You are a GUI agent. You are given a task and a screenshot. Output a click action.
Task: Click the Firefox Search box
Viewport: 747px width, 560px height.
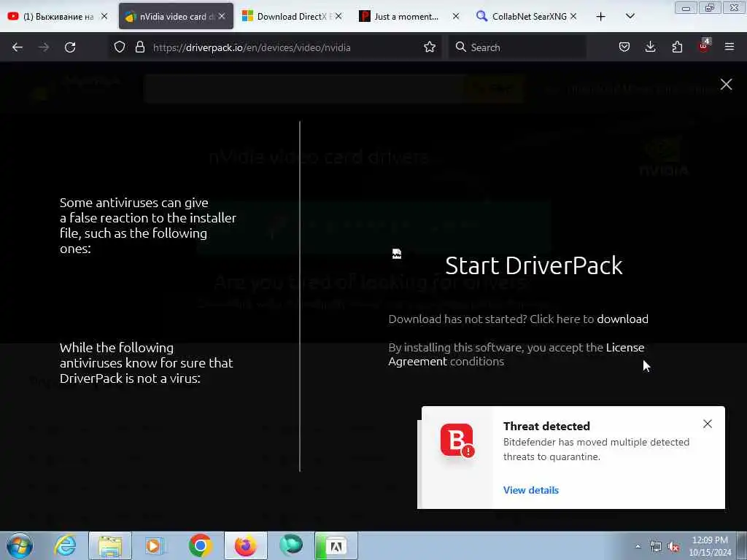517,47
